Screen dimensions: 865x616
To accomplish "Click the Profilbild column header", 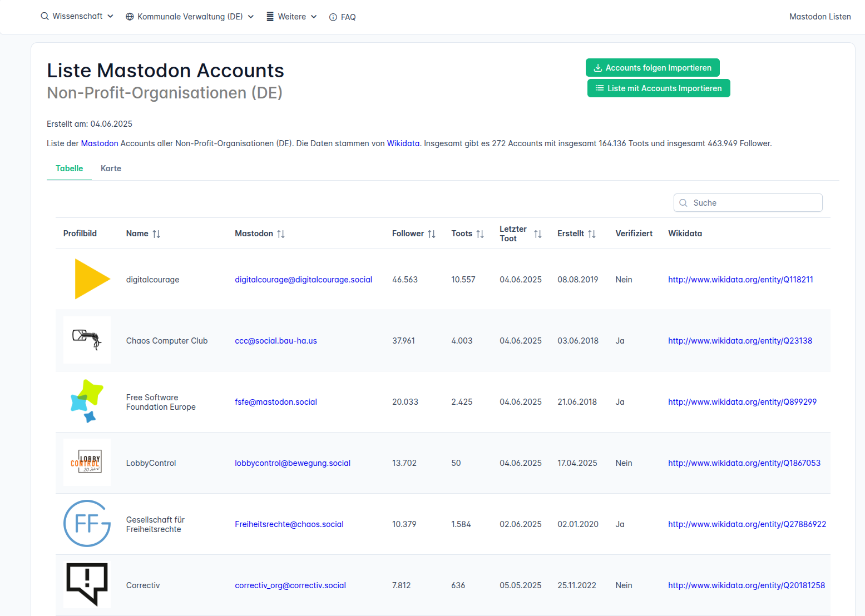I will coord(80,234).
